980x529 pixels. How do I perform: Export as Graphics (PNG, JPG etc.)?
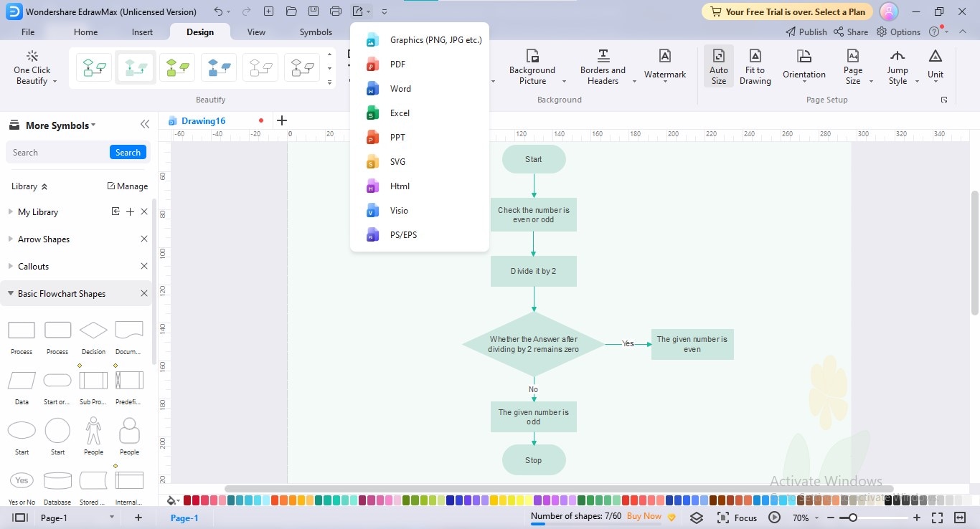click(420, 40)
